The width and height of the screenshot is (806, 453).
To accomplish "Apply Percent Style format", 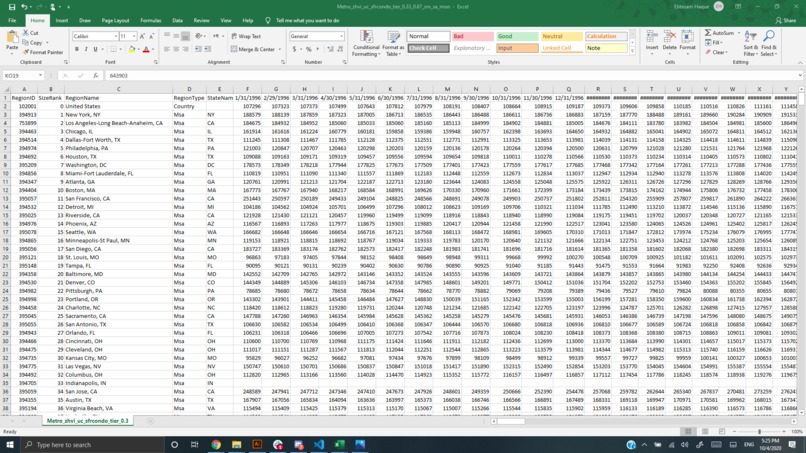I will tap(309, 49).
